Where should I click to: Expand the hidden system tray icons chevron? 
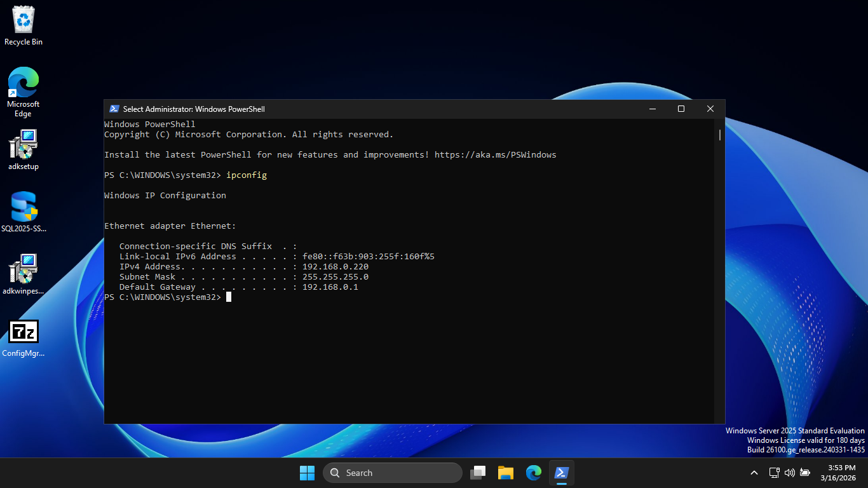(x=754, y=473)
